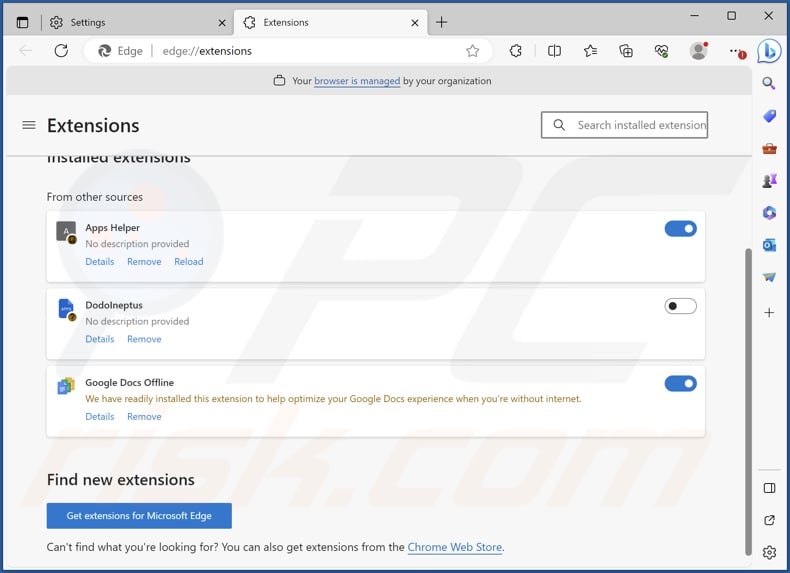Close the Extensions tab
This screenshot has width=790, height=573.
[x=415, y=23]
